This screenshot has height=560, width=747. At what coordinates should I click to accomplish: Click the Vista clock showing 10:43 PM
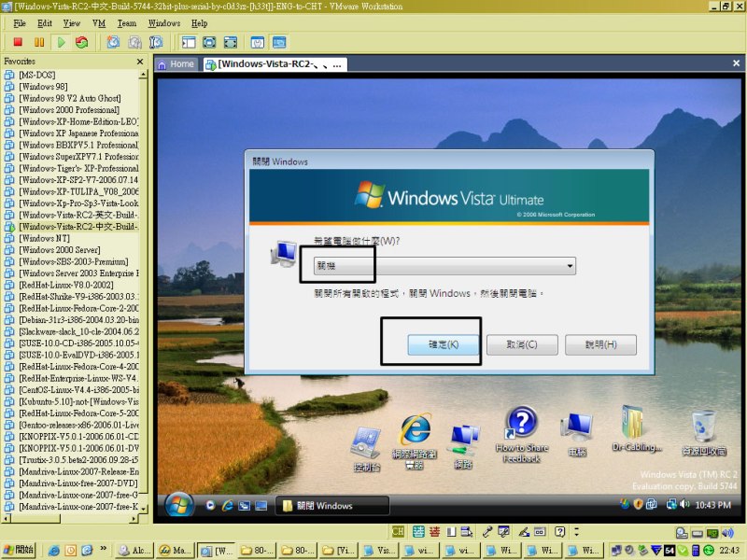pyautogui.click(x=712, y=505)
